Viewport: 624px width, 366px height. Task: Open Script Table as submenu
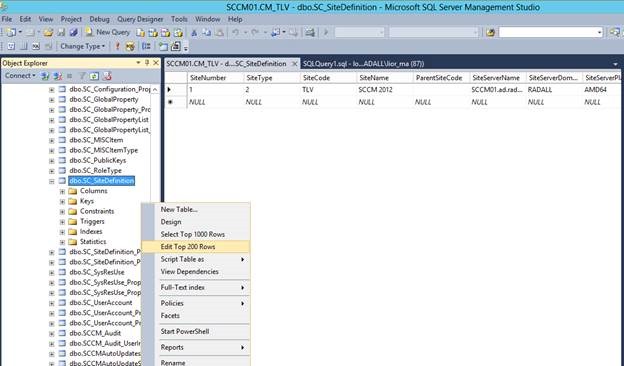(196, 259)
